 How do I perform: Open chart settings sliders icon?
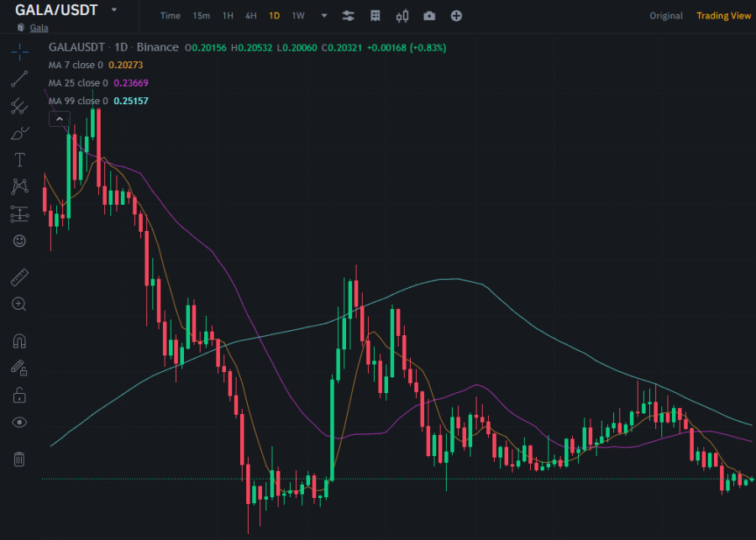[348, 16]
